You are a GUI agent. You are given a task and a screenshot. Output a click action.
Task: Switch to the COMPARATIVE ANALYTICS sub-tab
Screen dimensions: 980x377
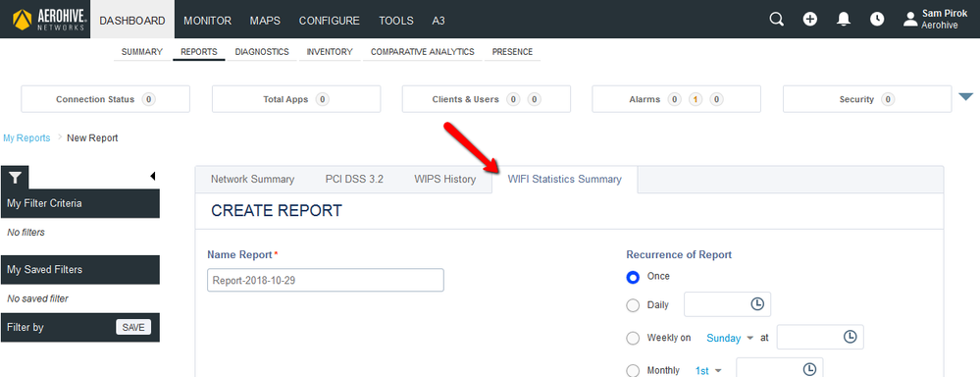(x=423, y=52)
